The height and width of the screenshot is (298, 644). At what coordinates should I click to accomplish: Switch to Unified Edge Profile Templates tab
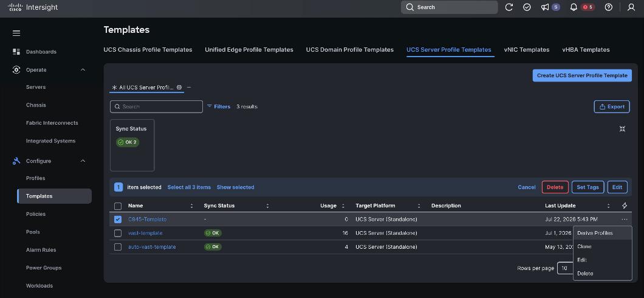click(x=249, y=50)
